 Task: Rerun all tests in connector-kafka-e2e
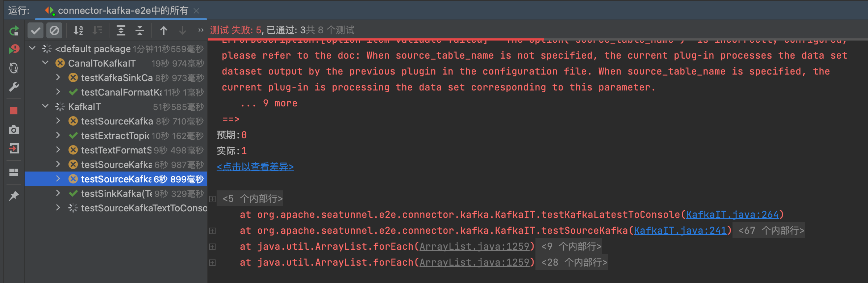coord(14,30)
